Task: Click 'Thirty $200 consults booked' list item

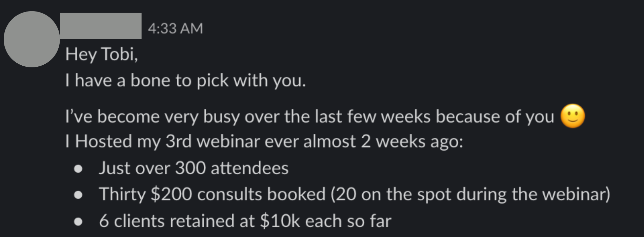Action: 355,194
